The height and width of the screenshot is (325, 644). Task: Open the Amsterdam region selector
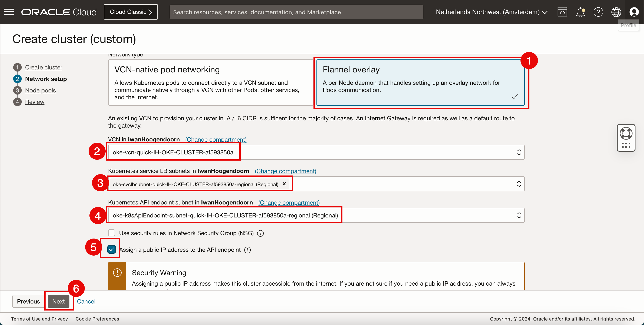click(x=492, y=12)
